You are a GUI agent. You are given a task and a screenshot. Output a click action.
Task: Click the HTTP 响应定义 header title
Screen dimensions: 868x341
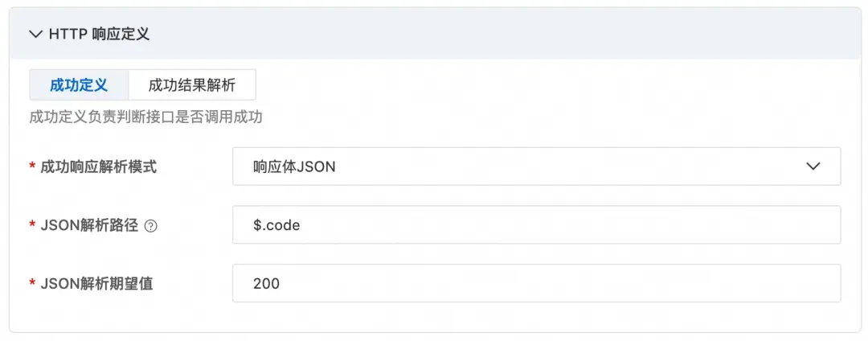(x=99, y=34)
